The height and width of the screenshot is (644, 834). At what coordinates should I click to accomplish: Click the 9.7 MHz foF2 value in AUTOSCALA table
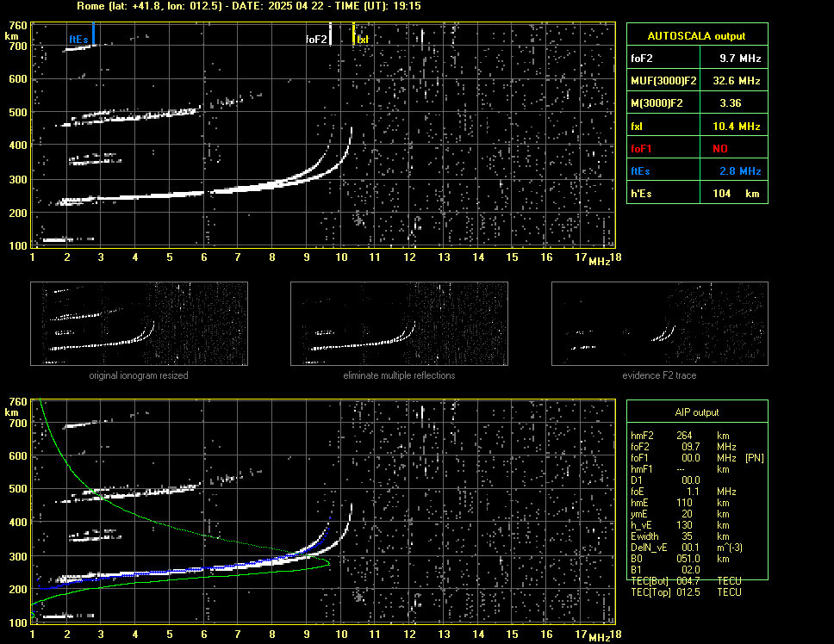(740, 59)
